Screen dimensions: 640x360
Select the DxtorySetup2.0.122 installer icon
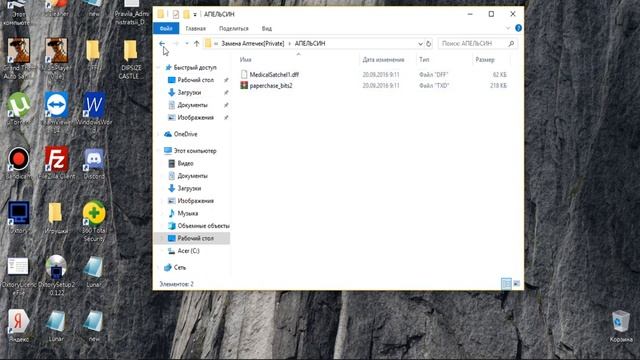click(x=56, y=274)
